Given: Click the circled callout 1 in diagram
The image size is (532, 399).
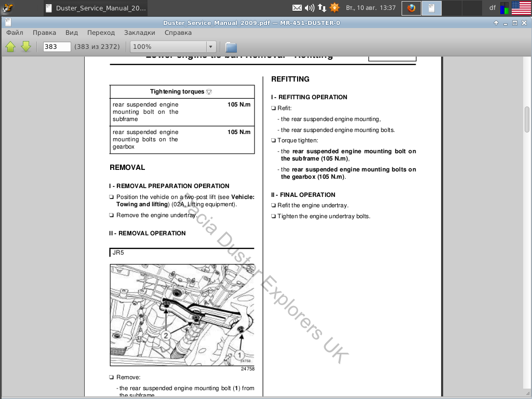Looking at the screenshot, I should pyautogui.click(x=239, y=355).
